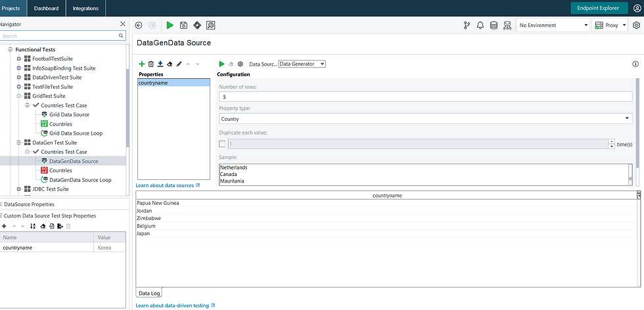Open the Proxy dropdown
This screenshot has height=310, width=644.
point(610,26)
